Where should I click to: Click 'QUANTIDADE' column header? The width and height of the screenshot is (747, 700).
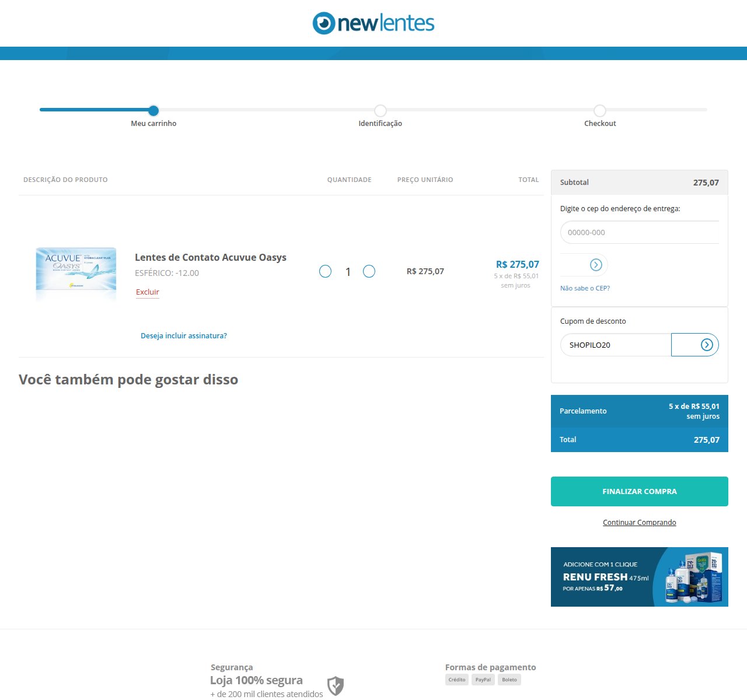pyautogui.click(x=349, y=180)
